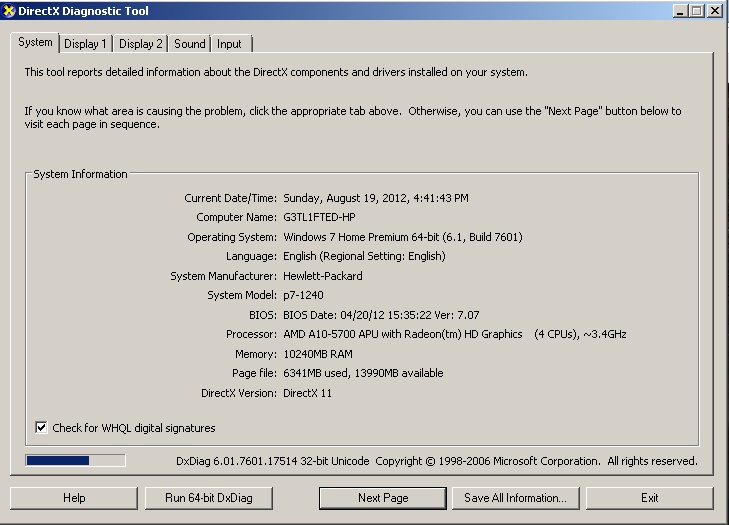
Task: Click the Next Page button
Action: click(383, 498)
